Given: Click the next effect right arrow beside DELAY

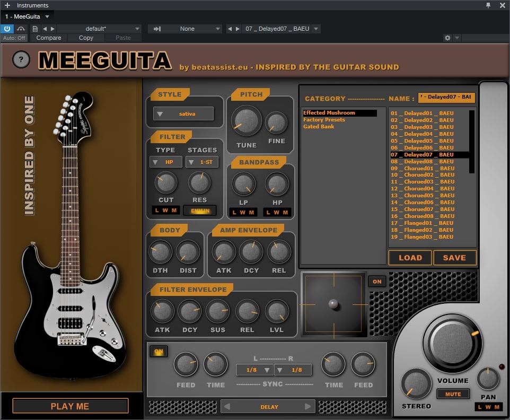Looking at the screenshot, I should (x=307, y=407).
